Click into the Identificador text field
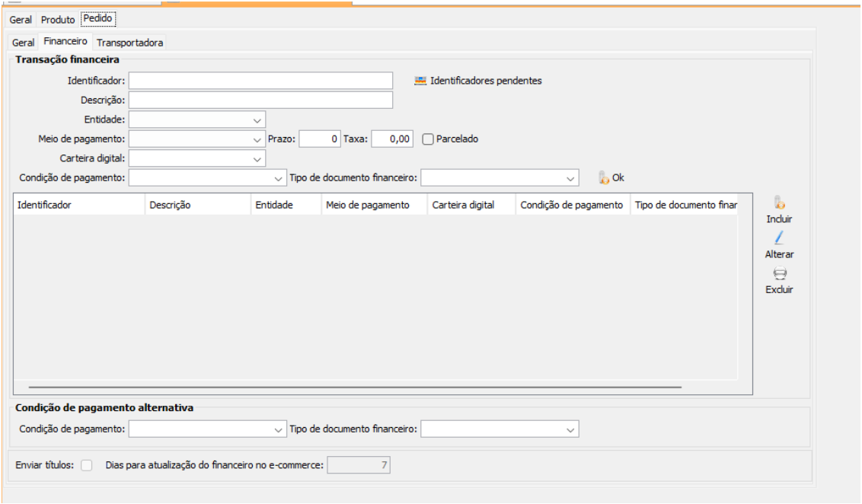862x504 pixels. point(260,81)
